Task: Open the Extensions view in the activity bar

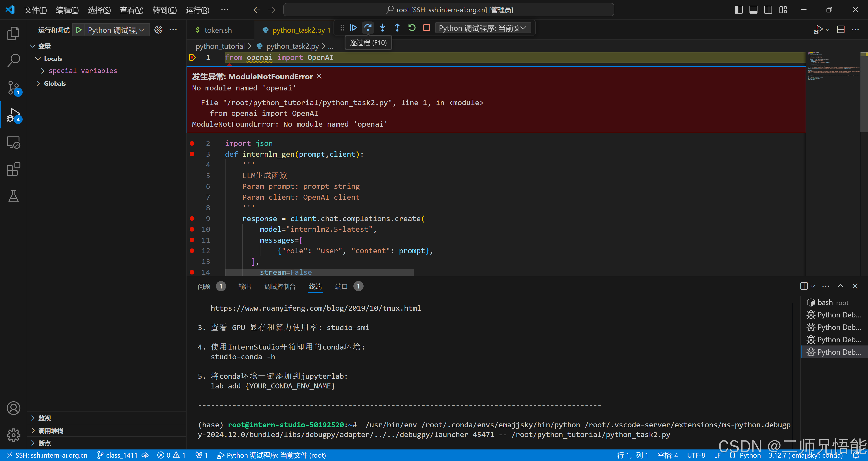Action: coord(14,170)
